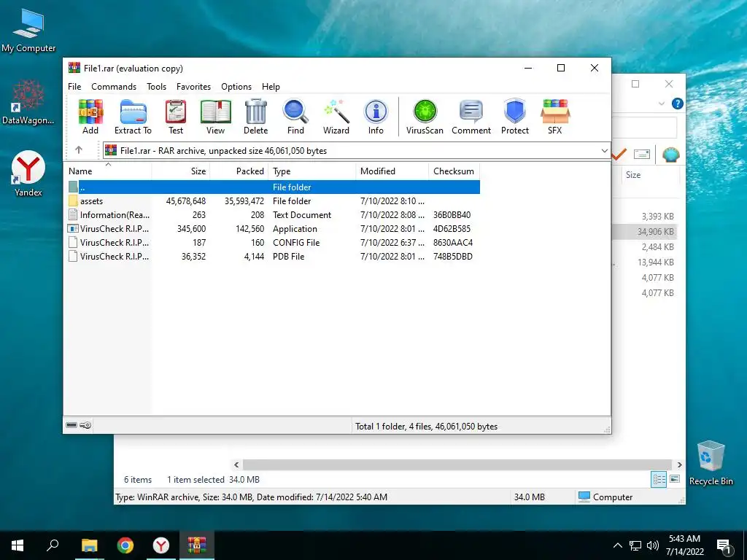Image resolution: width=747 pixels, height=560 pixels.
Task: Click the Delete trash can icon
Action: coord(256,117)
